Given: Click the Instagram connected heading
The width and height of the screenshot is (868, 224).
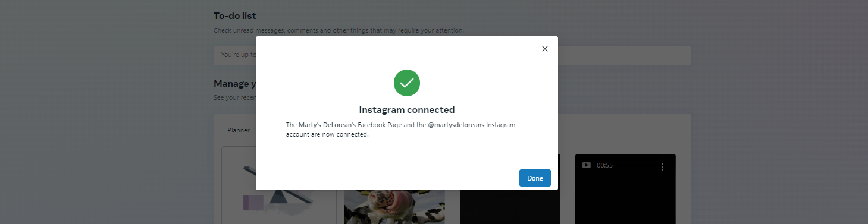Looking at the screenshot, I should [407, 110].
